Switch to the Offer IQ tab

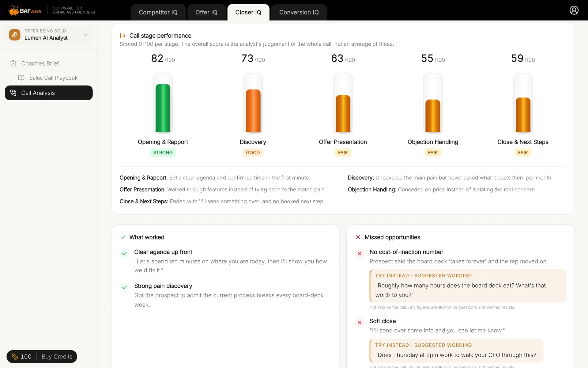(206, 12)
